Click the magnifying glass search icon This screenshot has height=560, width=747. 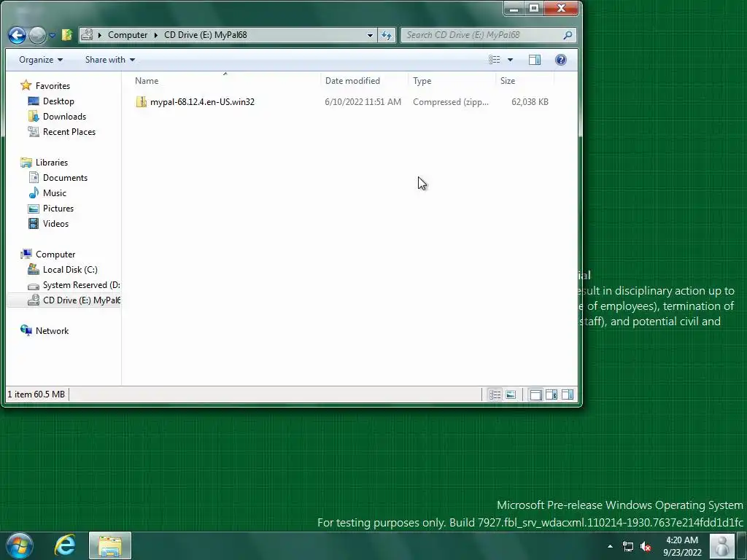pyautogui.click(x=568, y=35)
